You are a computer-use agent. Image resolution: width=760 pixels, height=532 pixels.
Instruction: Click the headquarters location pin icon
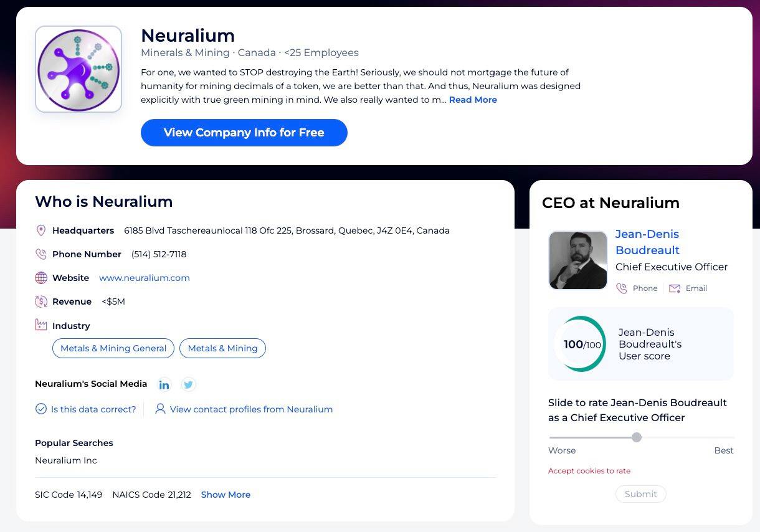coord(41,230)
